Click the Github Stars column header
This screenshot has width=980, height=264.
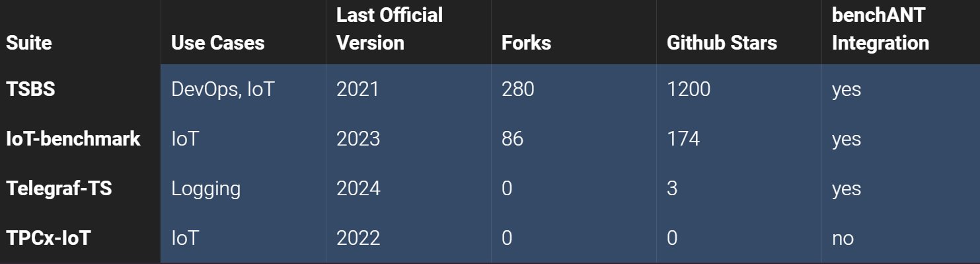(x=722, y=43)
